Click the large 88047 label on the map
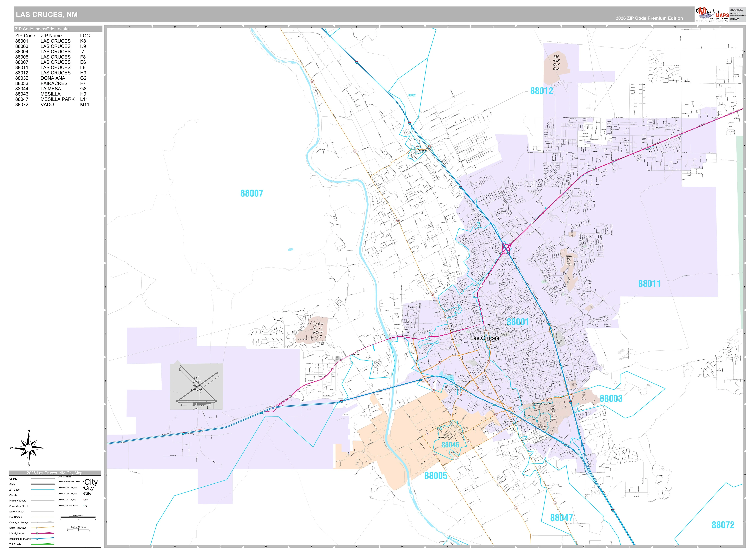Screen dimensions: 756x555 click(x=562, y=518)
